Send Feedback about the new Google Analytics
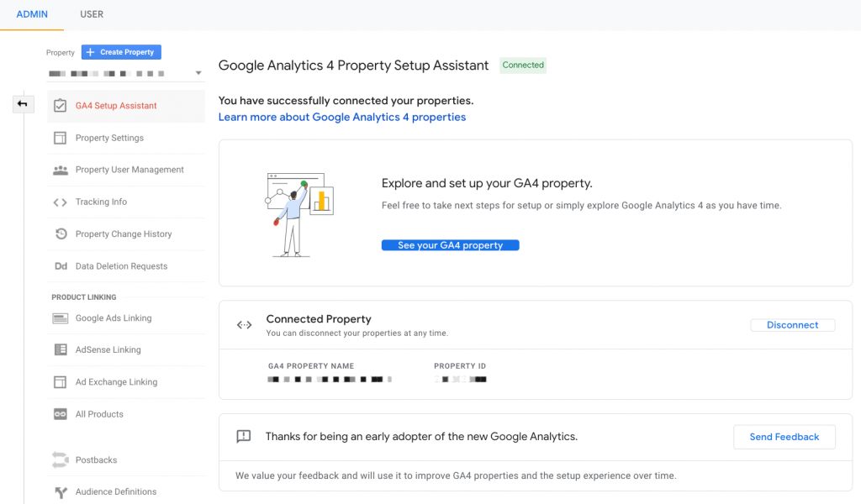The height and width of the screenshot is (504, 861). (x=784, y=436)
